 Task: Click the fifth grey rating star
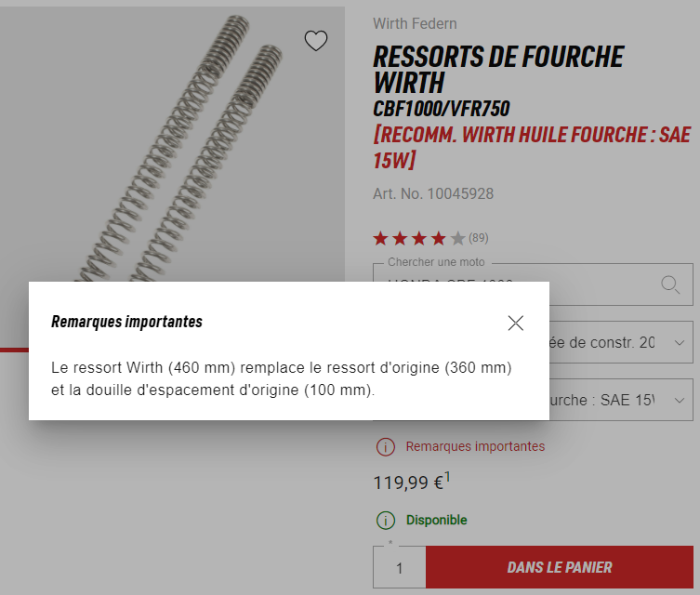pyautogui.click(x=458, y=238)
